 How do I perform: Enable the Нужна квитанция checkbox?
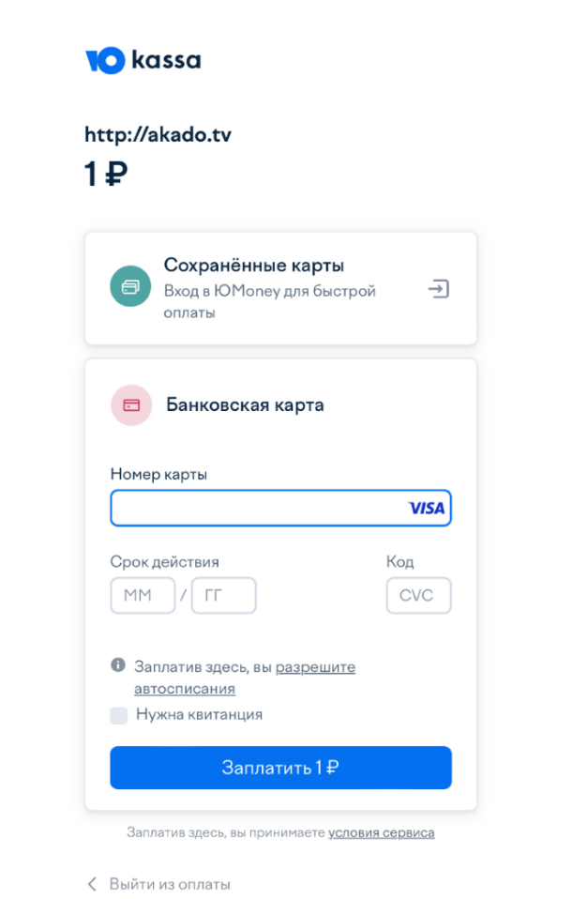tap(118, 715)
